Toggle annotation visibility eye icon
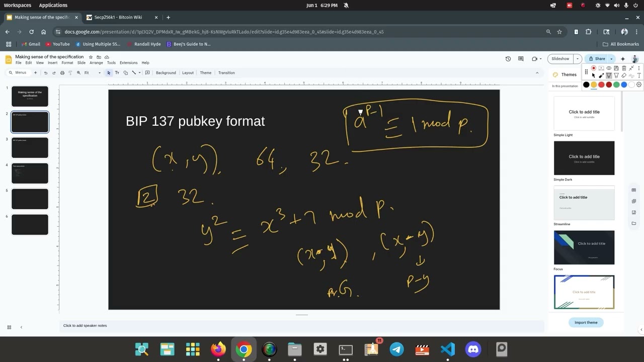This screenshot has width=644, height=362. pos(609,68)
